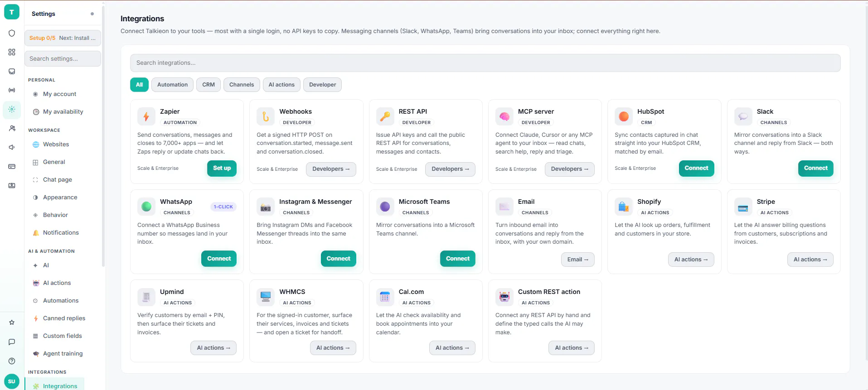Open the chat bubble icon in left rail
Screen dimensions: 868x390
(12, 342)
